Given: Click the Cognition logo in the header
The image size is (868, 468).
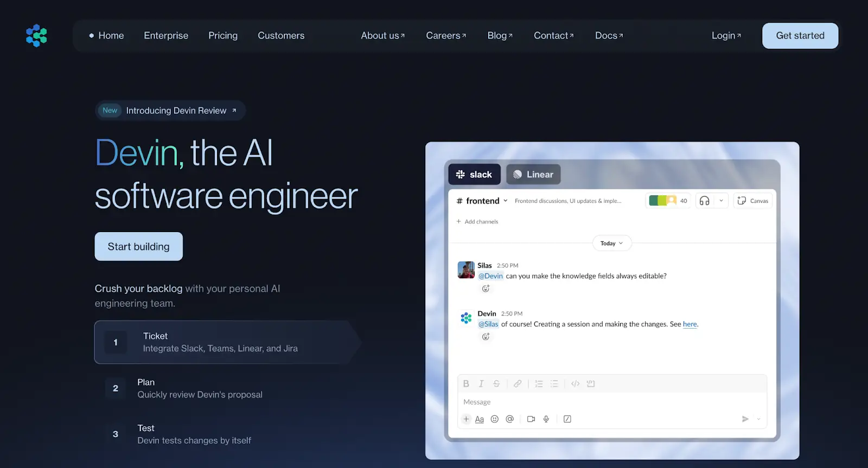Looking at the screenshot, I should (x=36, y=36).
